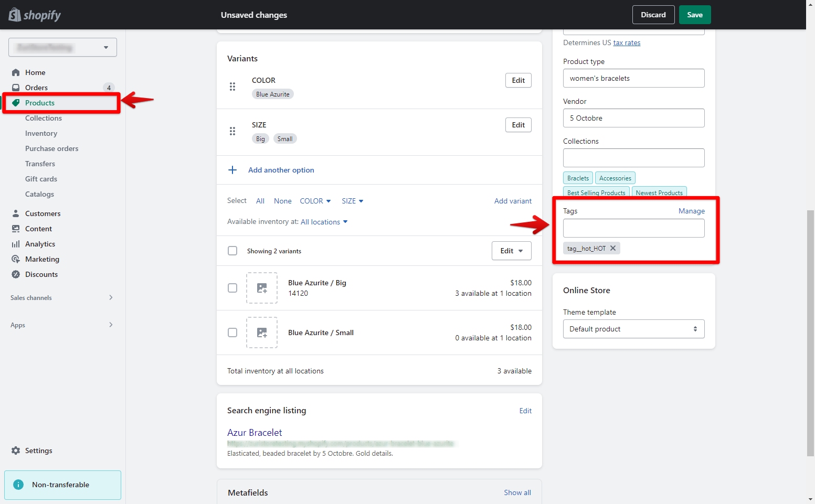
Task: Open the Theme template Default product dropdown
Action: [634, 329]
